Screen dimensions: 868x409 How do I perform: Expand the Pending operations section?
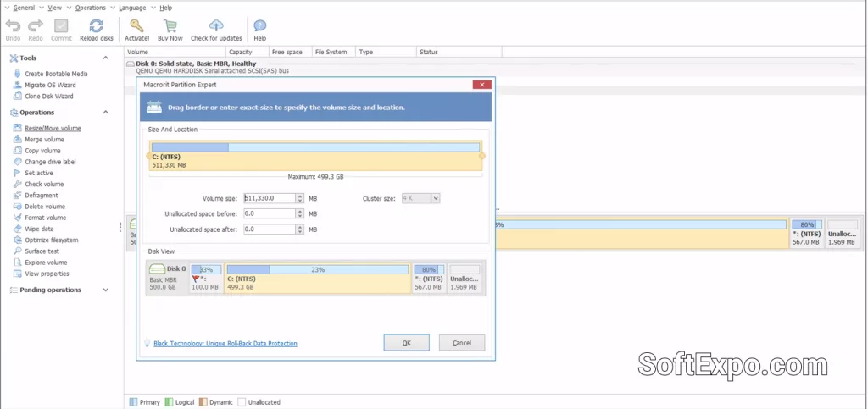click(106, 290)
